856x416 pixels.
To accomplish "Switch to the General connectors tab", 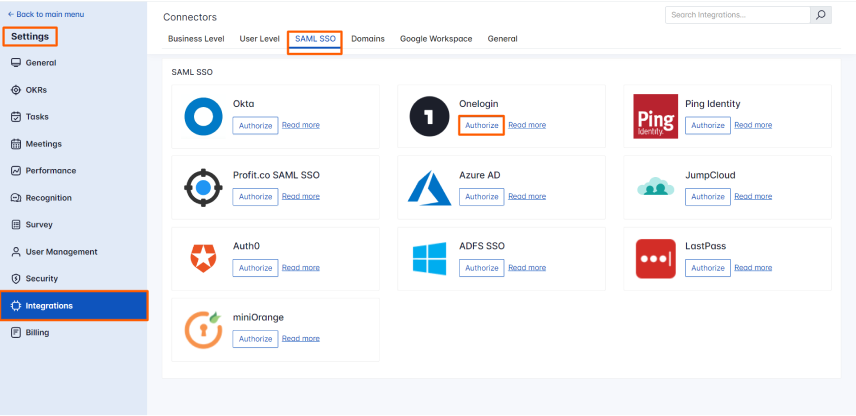I will point(502,39).
